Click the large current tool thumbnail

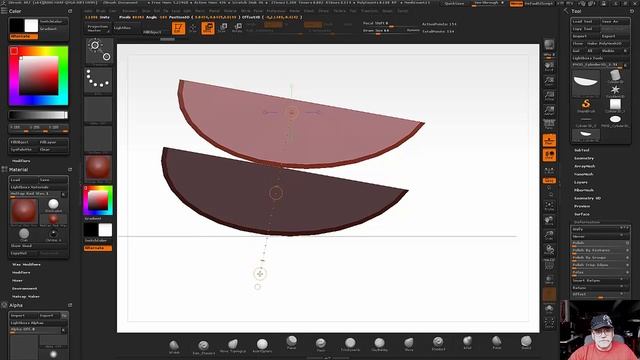[586, 83]
